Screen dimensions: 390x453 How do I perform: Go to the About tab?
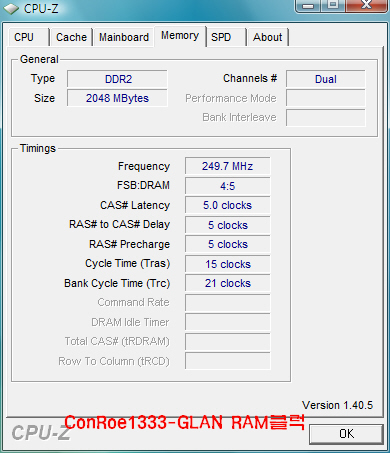point(268,37)
